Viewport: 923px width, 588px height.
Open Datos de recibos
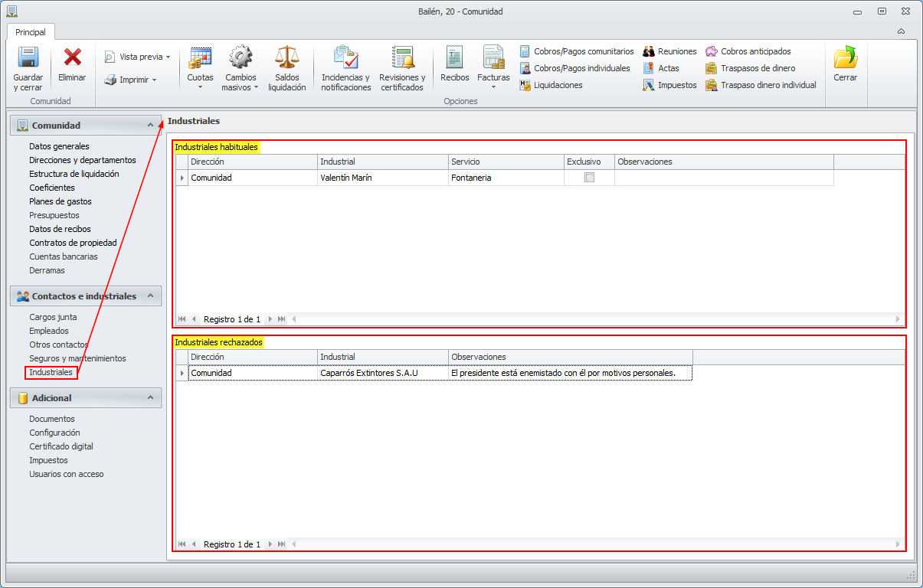(x=60, y=229)
